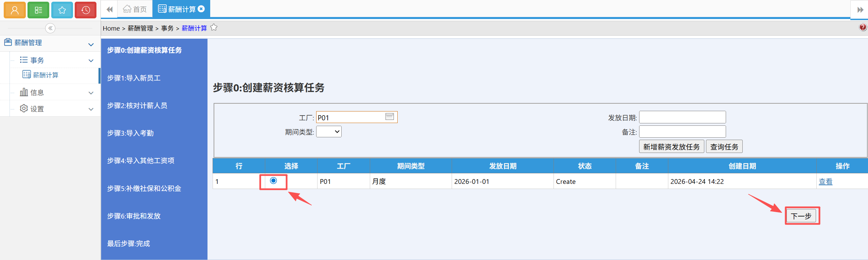The height and width of the screenshot is (260, 868).
Task: Go to 步骤1:导入新员工
Action: point(134,78)
